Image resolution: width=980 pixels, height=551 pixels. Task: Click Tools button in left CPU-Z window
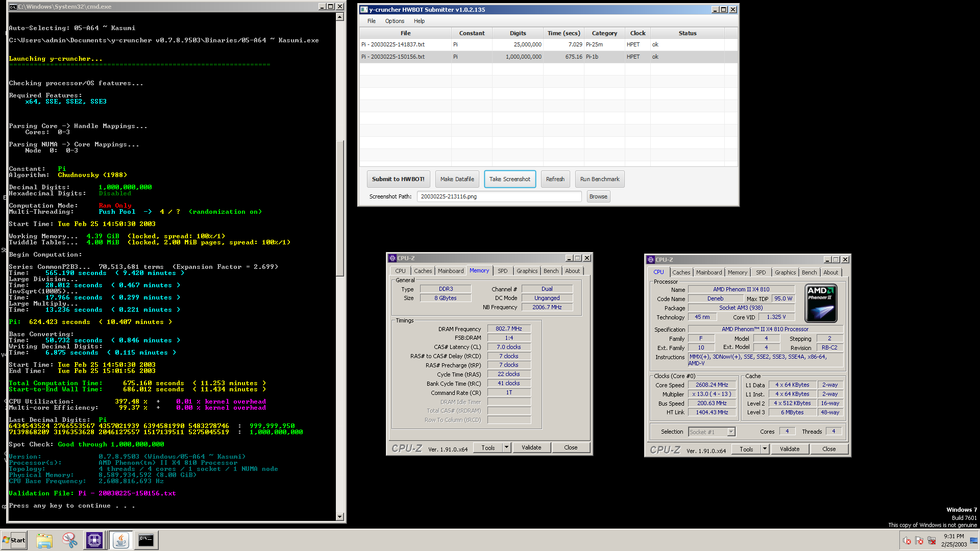coord(488,447)
